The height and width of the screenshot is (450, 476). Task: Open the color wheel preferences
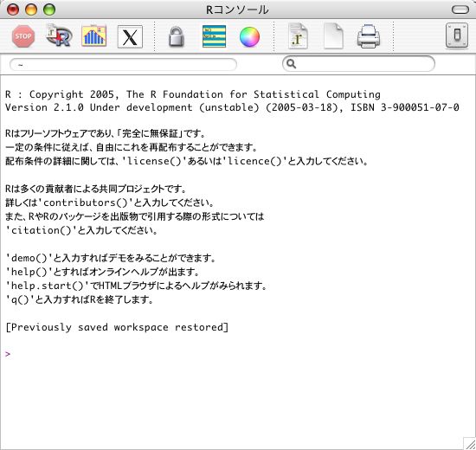point(249,36)
